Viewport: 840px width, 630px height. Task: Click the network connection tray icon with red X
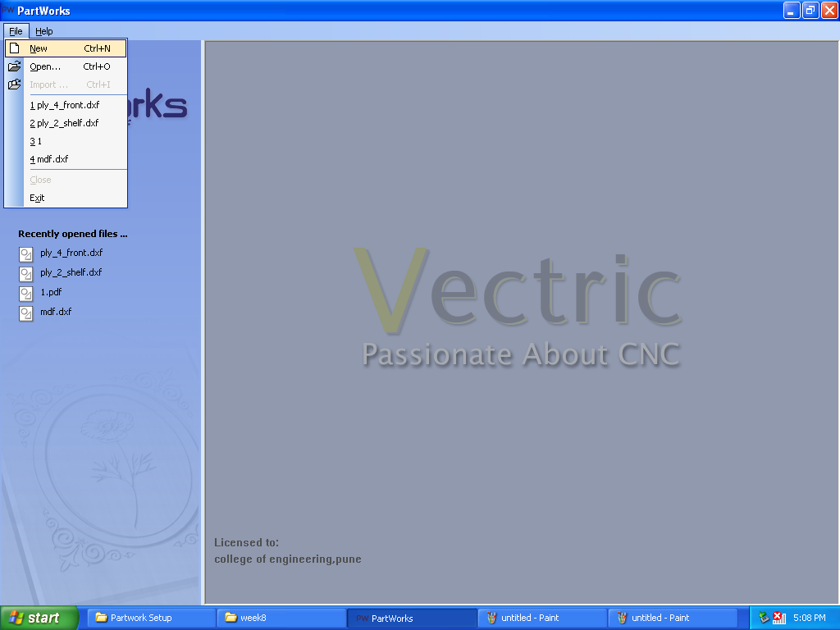coord(779,619)
